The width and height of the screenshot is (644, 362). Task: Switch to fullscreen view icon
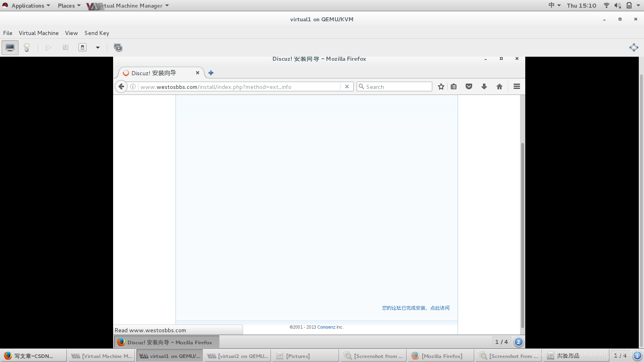634,47
